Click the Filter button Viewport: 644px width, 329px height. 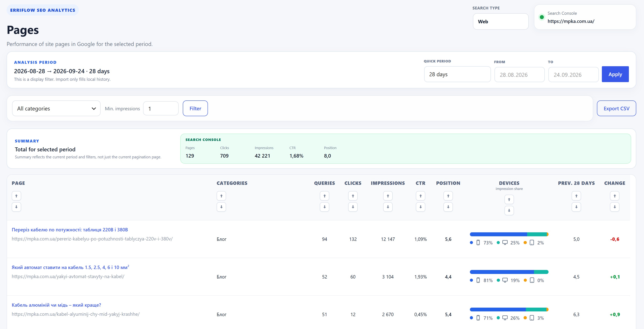click(195, 108)
